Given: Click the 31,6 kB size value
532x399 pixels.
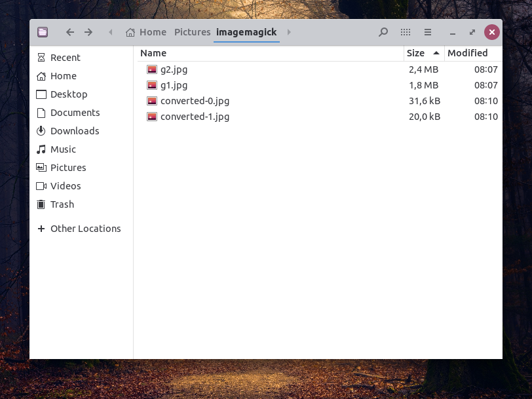Looking at the screenshot, I should 425,101.
